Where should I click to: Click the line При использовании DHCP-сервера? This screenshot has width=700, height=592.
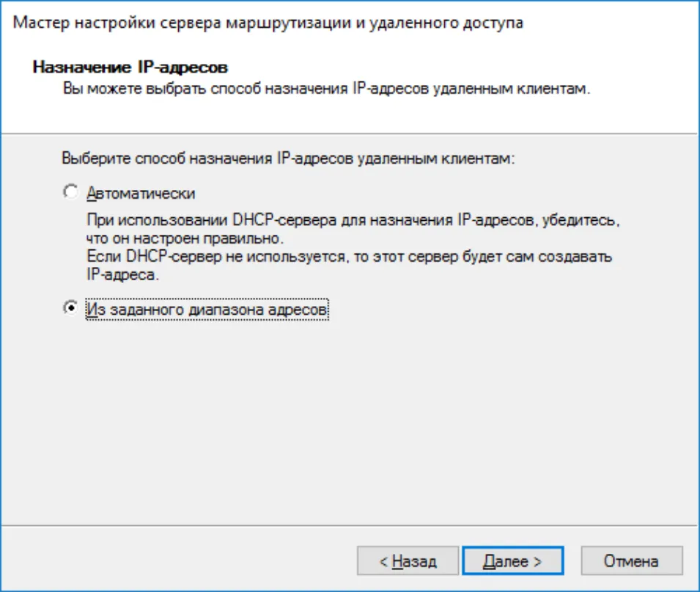(x=353, y=220)
